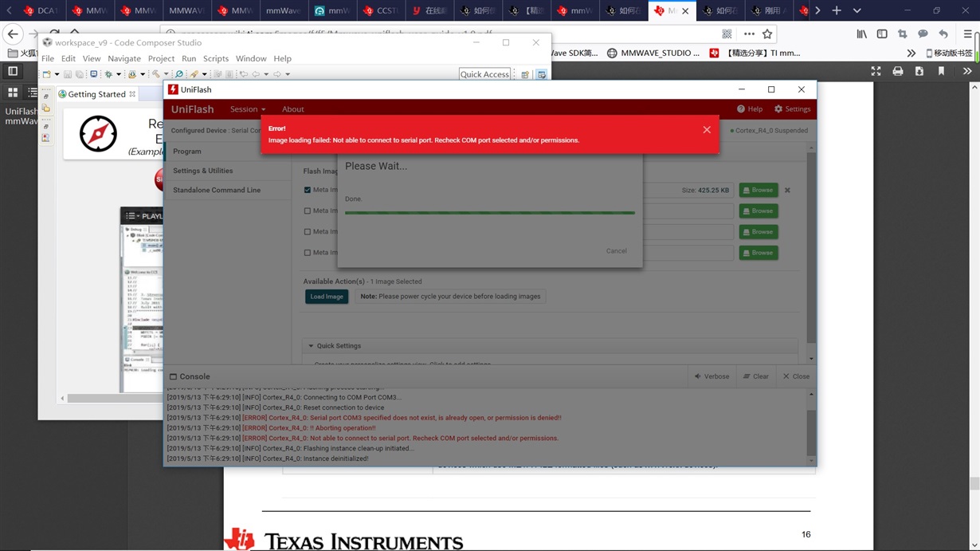Open the UniFlash Help icon link
The width and height of the screenshot is (980, 551).
point(750,109)
